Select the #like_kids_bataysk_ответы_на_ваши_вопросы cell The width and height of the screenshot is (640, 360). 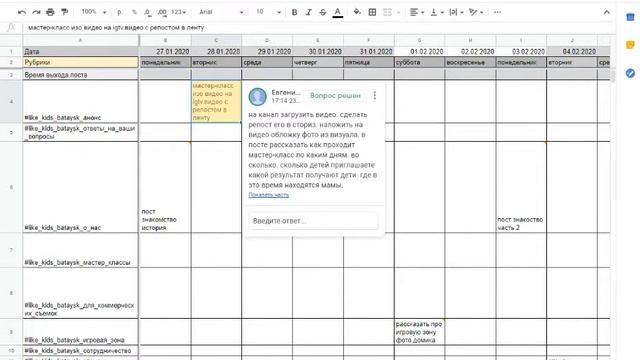point(81,132)
